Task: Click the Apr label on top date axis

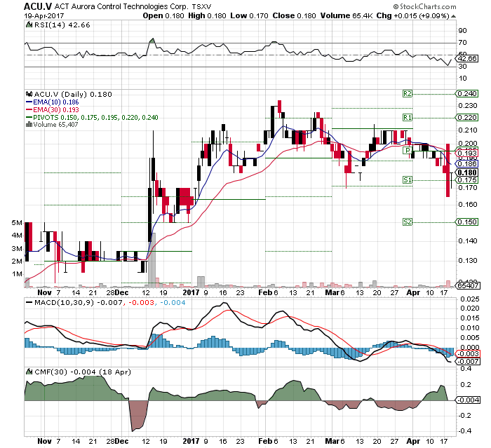Action: [x=413, y=292]
